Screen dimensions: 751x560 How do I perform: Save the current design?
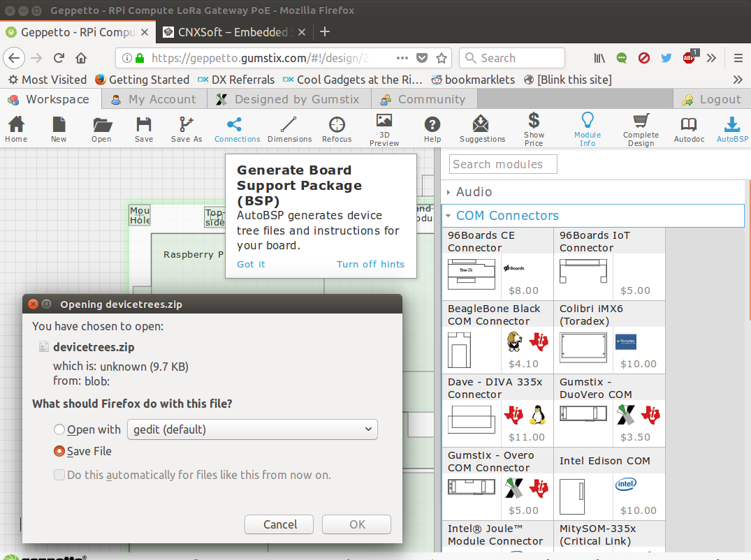[x=144, y=129]
